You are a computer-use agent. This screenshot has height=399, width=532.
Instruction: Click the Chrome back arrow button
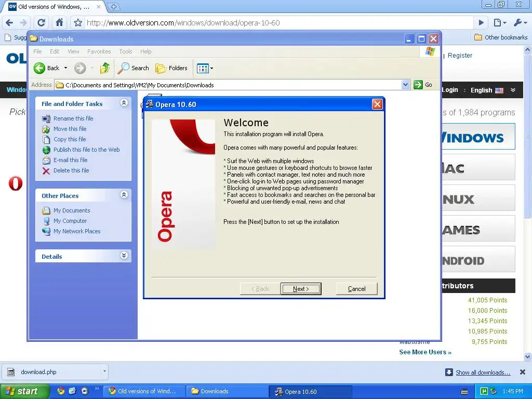[x=9, y=23]
